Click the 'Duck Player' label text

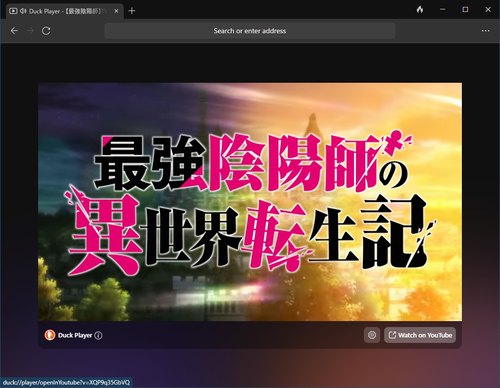pyautogui.click(x=75, y=335)
